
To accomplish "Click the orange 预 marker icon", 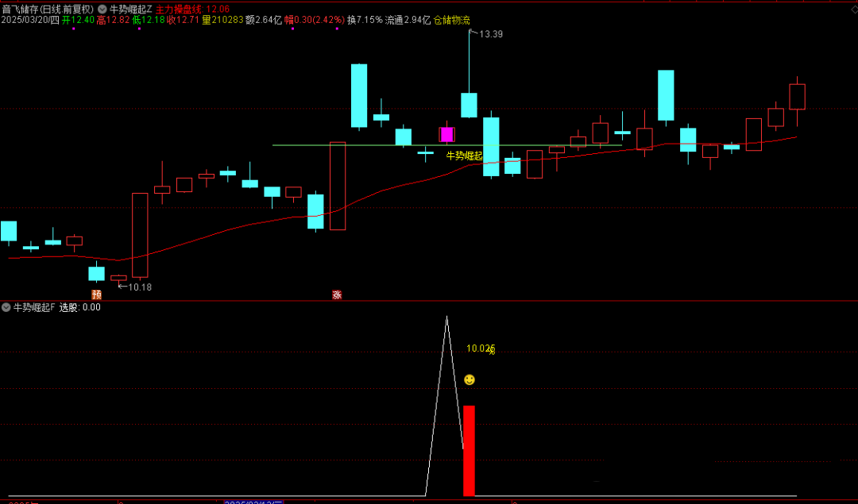I will [96, 294].
